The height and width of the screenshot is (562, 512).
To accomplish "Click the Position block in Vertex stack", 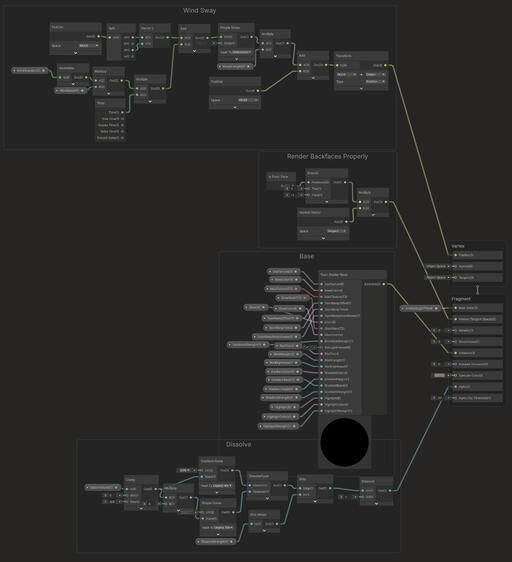I will tap(477, 255).
